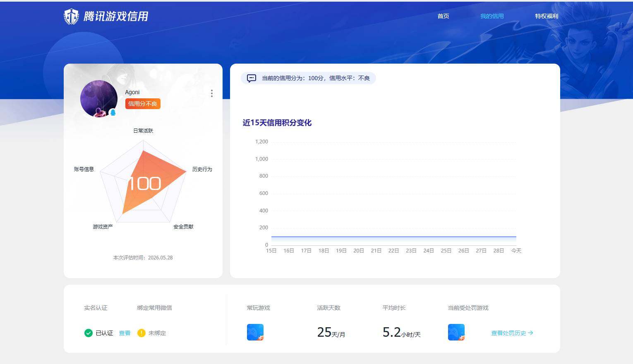Image resolution: width=633 pixels, height=364 pixels.
Task: Click the Tencent Game Credit shield logo
Action: pos(71,17)
